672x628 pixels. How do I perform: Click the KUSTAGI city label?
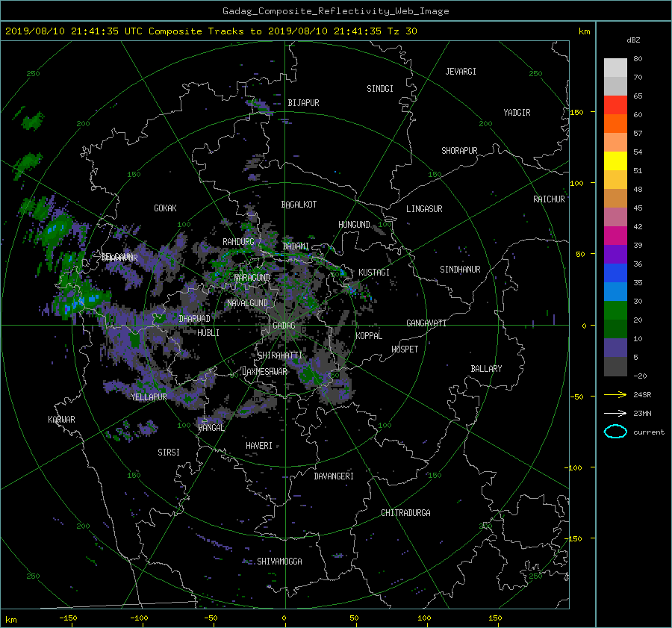[374, 273]
